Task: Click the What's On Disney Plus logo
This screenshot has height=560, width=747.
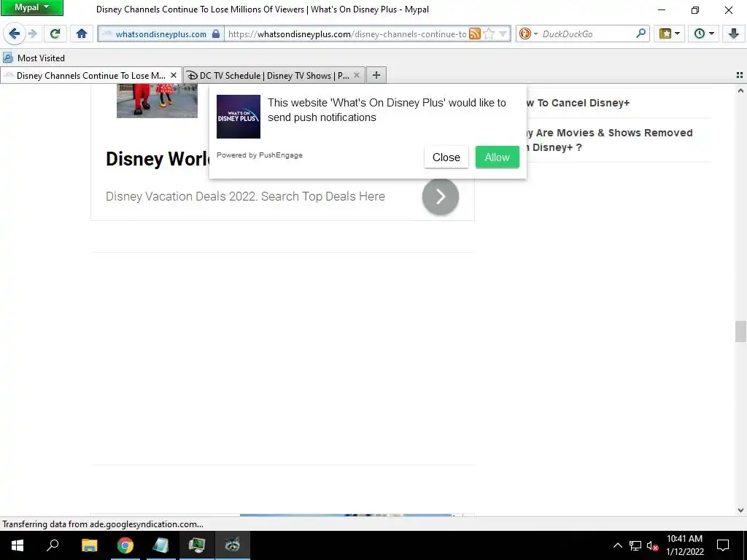Action: (239, 117)
